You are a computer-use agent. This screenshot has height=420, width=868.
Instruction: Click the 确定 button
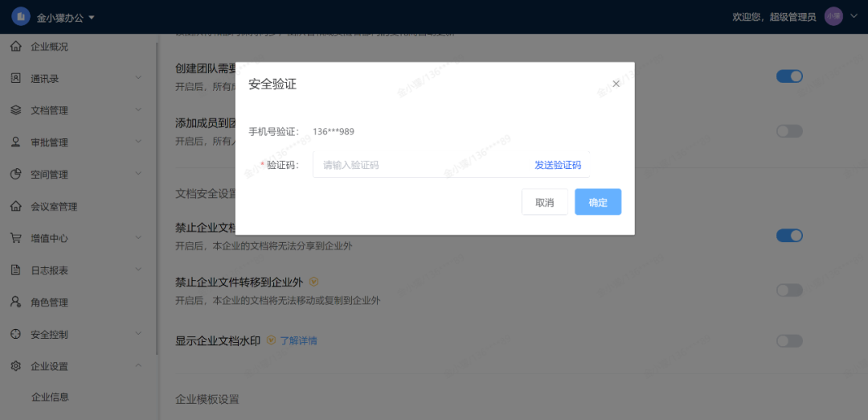[x=598, y=202]
